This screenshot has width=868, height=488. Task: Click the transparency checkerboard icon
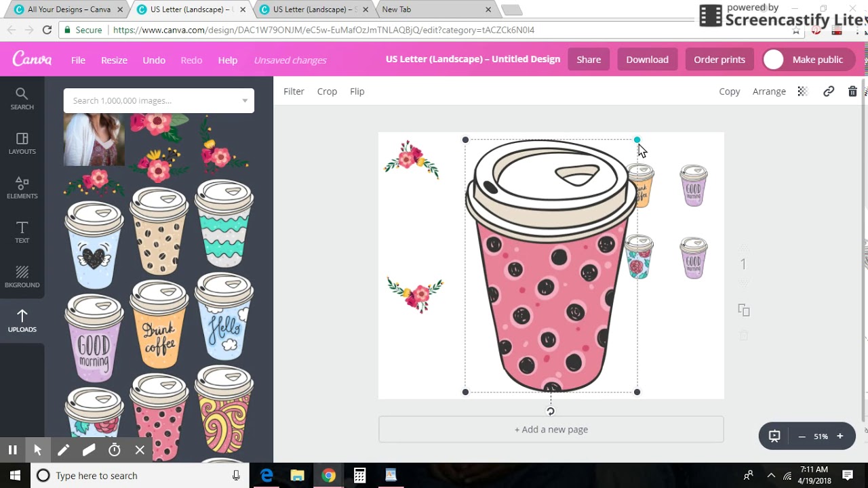tap(802, 91)
